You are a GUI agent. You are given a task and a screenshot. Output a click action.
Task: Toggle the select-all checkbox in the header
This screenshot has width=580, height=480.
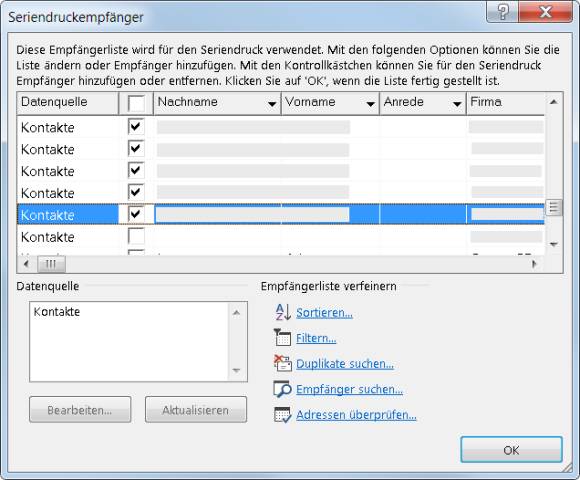point(136,103)
